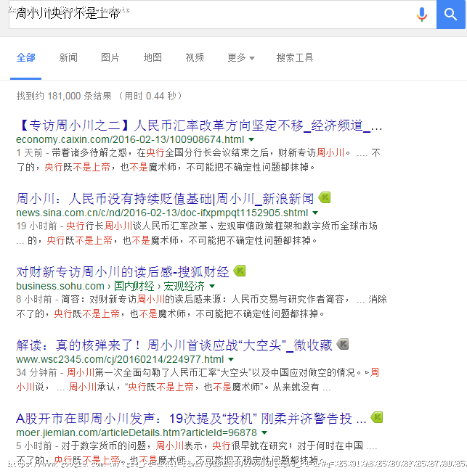
Task: Open 对财新专访周小川的读后感 Sohu result
Action: (123, 271)
